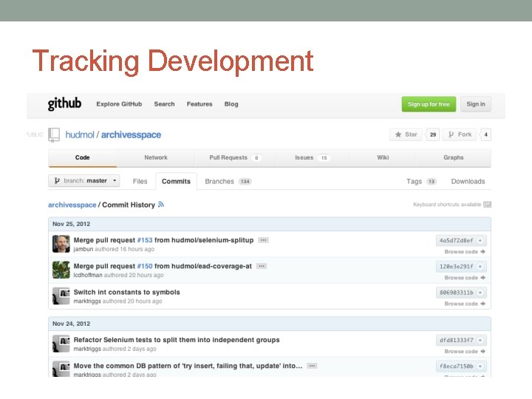Browse code for commit 806903311b
Viewport: 532px width, 399px height.
[465, 304]
